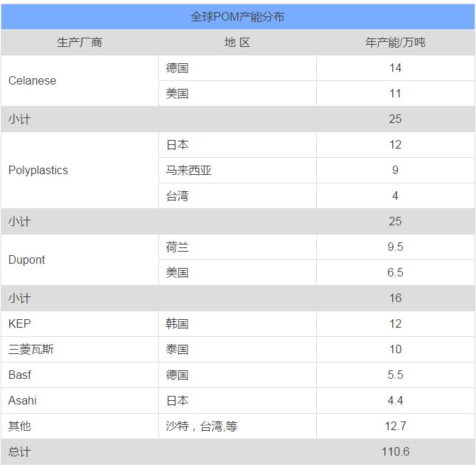
Task: Select the 生产厂商 column header
Action: tap(80, 42)
